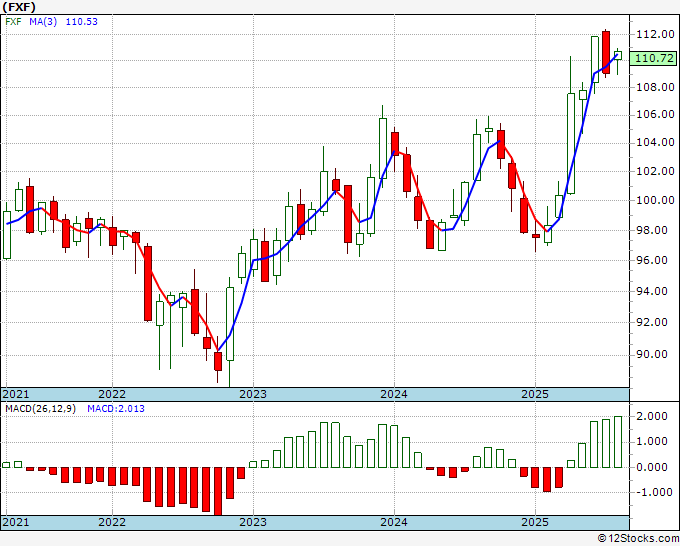Click the 104.00 price axis label

click(655, 143)
